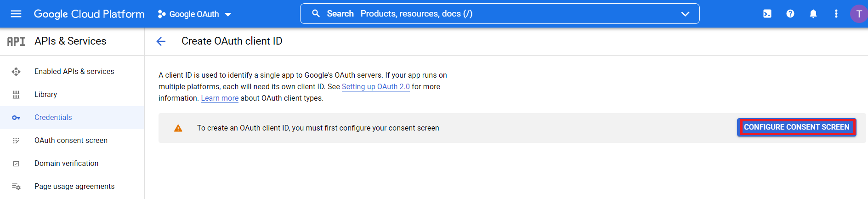Screen dimensions: 868x199
Task: Select Library in the sidebar
Action: click(x=45, y=94)
